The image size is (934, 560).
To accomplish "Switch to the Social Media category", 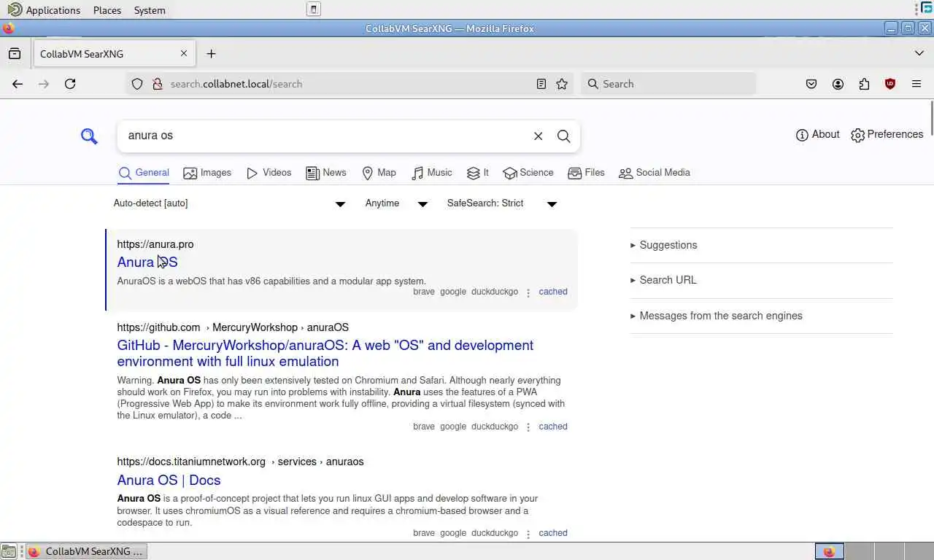I will pos(654,173).
